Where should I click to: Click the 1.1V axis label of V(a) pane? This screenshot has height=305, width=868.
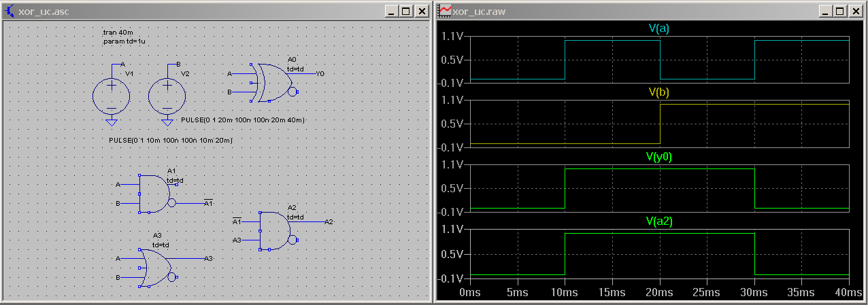pyautogui.click(x=453, y=36)
